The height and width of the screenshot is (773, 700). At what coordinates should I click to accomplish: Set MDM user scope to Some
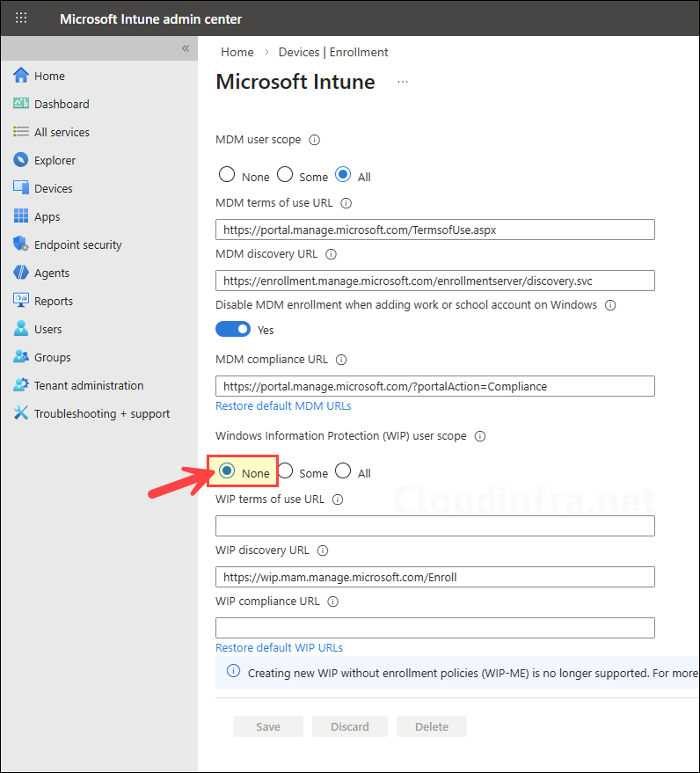point(284,174)
